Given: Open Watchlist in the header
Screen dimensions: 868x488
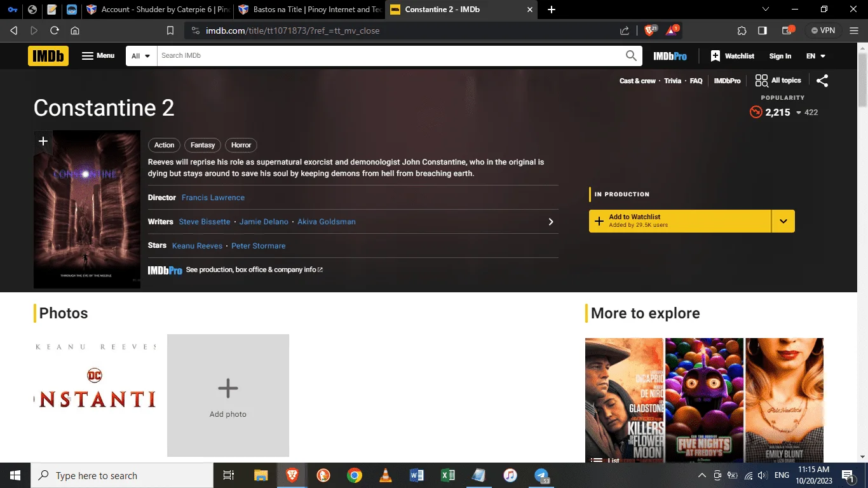Looking at the screenshot, I should [733, 56].
